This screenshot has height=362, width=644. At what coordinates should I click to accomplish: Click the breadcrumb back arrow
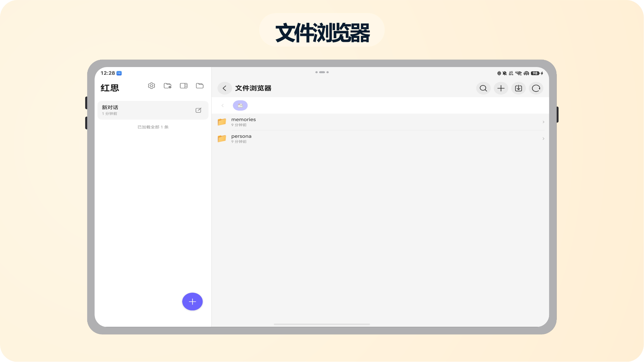click(223, 106)
